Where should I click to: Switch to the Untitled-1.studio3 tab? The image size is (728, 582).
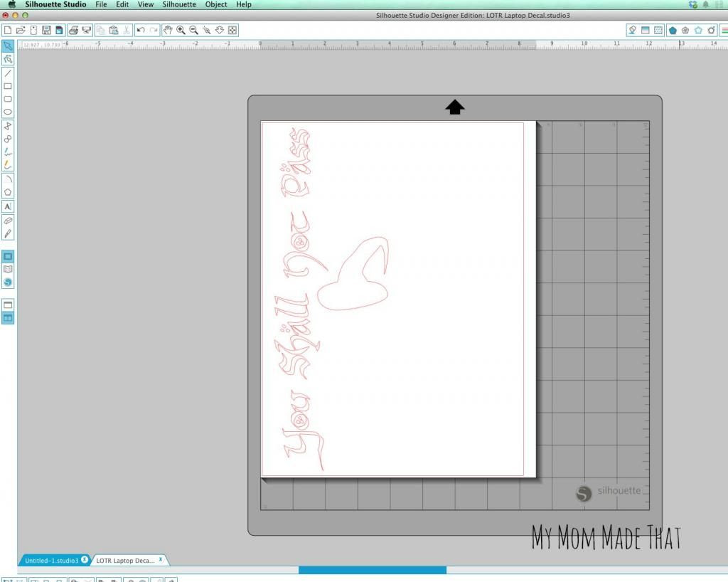pos(51,560)
